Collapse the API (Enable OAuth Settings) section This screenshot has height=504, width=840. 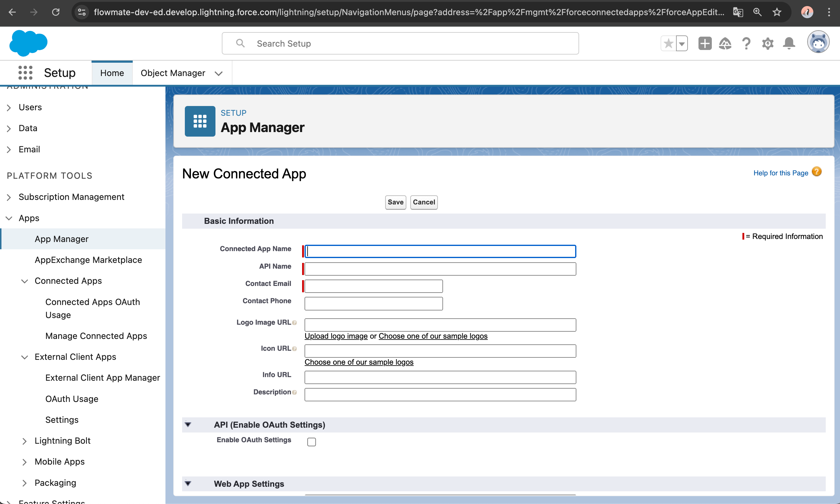tap(188, 425)
